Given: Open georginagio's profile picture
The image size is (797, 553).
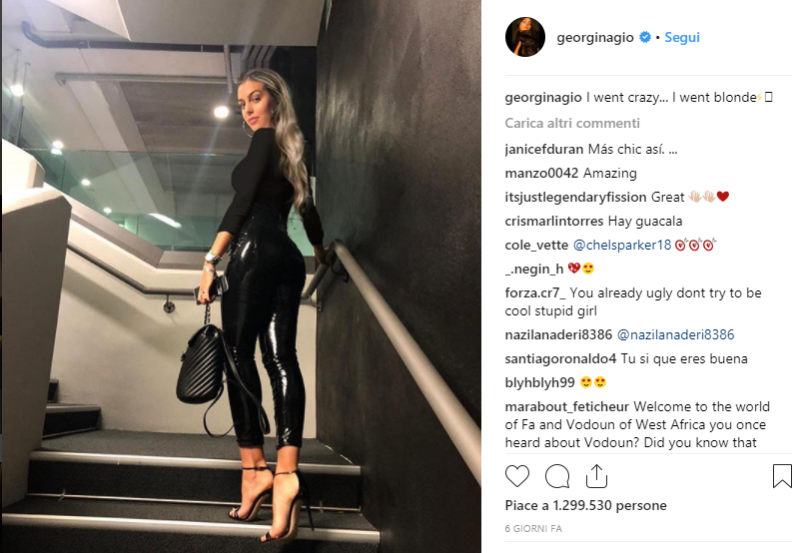Looking at the screenshot, I should pyautogui.click(x=525, y=37).
